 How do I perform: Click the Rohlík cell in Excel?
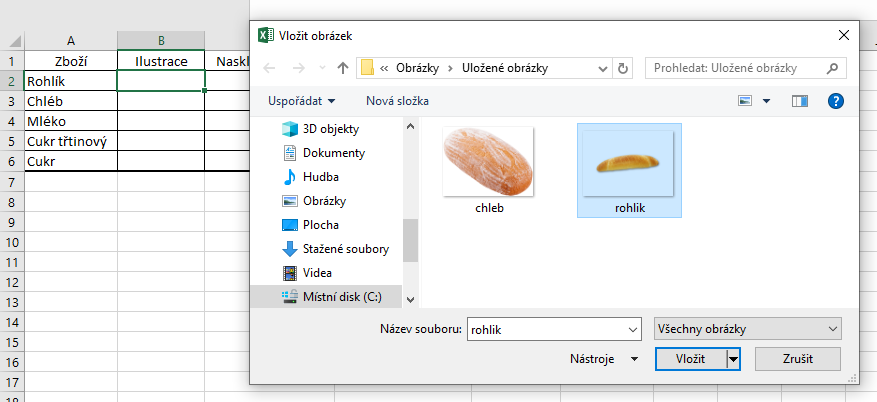71,81
